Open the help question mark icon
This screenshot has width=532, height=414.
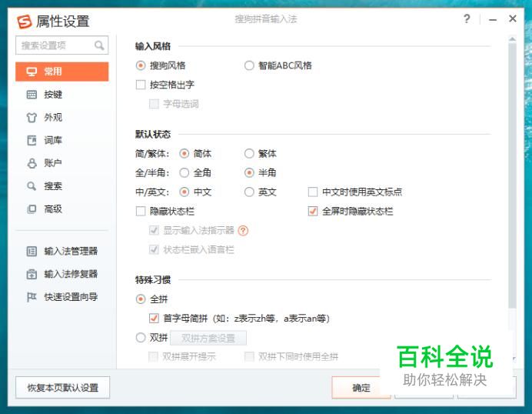click(x=467, y=18)
